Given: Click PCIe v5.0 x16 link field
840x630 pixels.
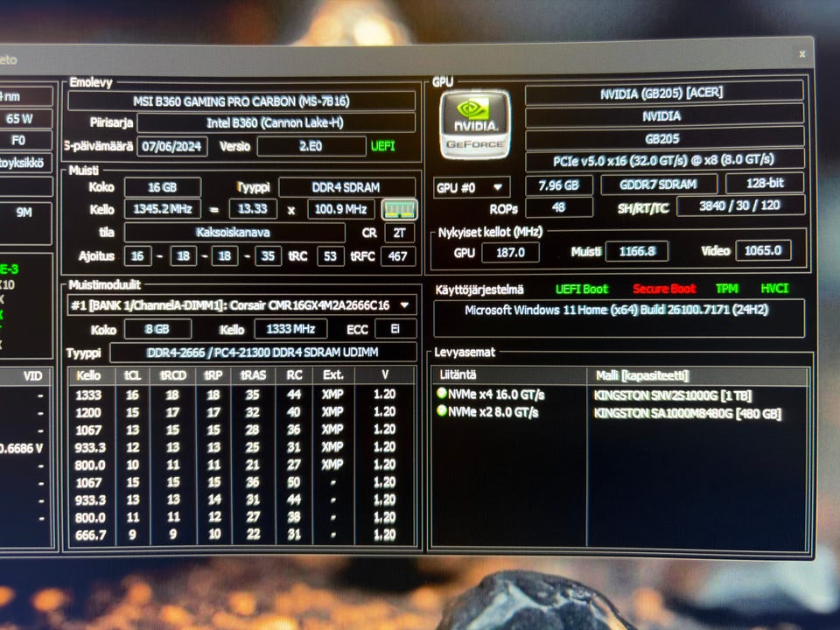Looking at the screenshot, I should pos(664,159).
